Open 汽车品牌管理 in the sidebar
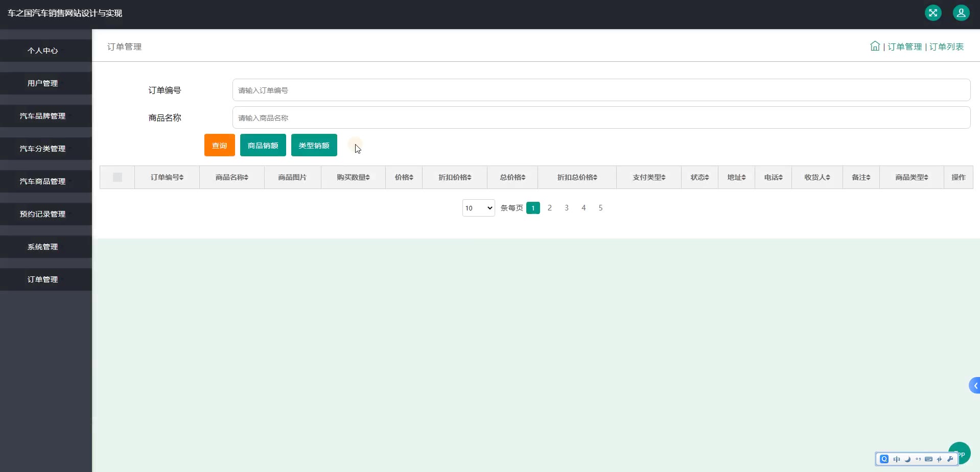 click(x=46, y=116)
